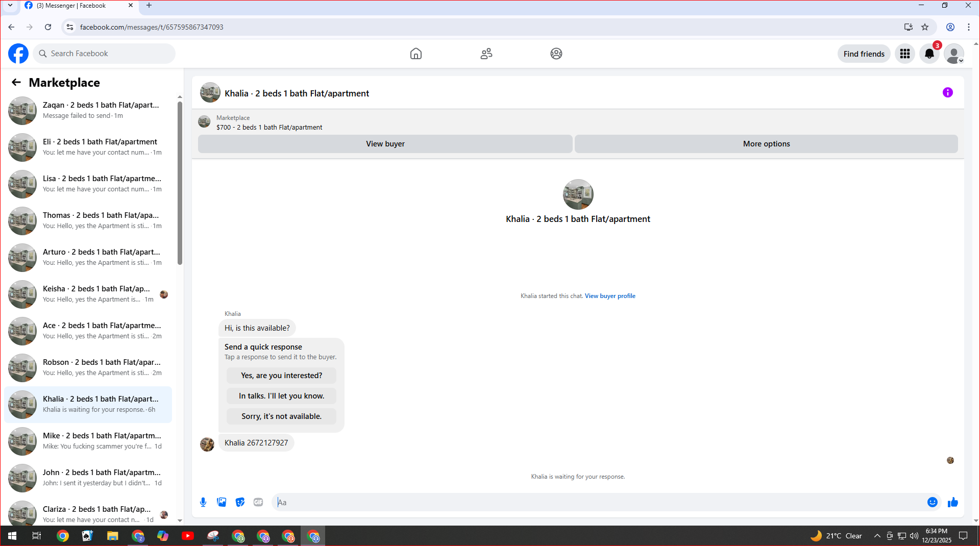Viewport: 980px width, 546px height.
Task: Go back from Marketplace chat list
Action: [16, 82]
